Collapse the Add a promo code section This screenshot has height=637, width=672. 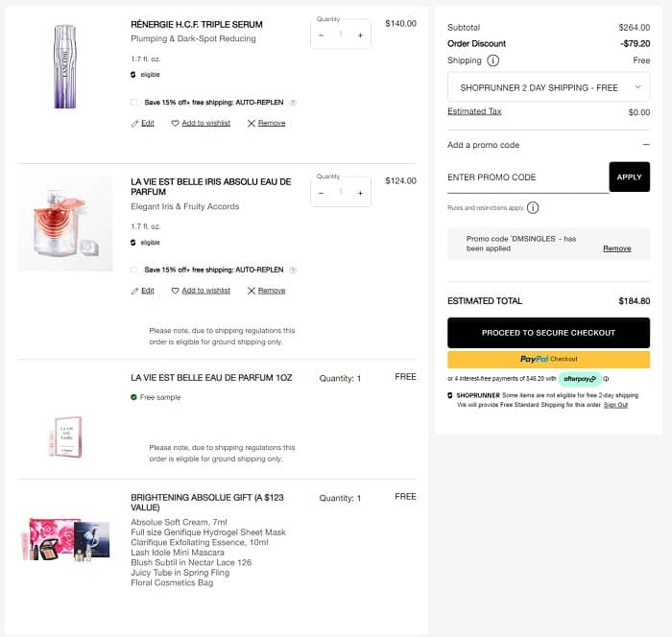click(x=646, y=145)
